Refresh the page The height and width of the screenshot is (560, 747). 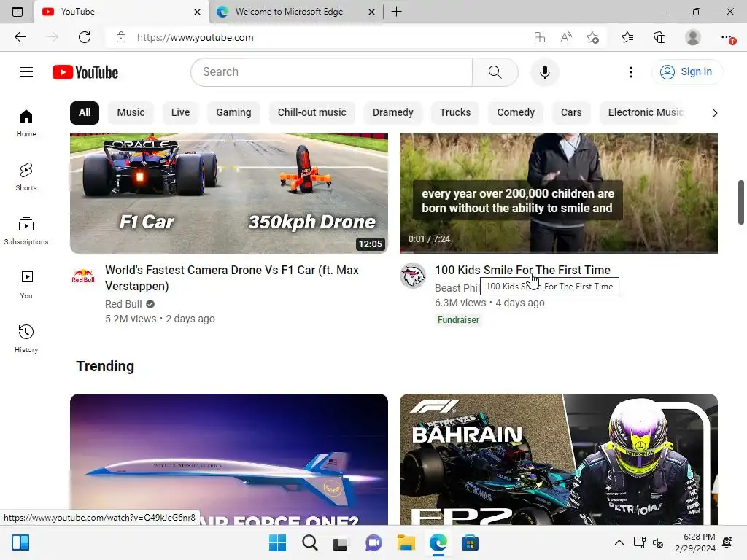85,37
